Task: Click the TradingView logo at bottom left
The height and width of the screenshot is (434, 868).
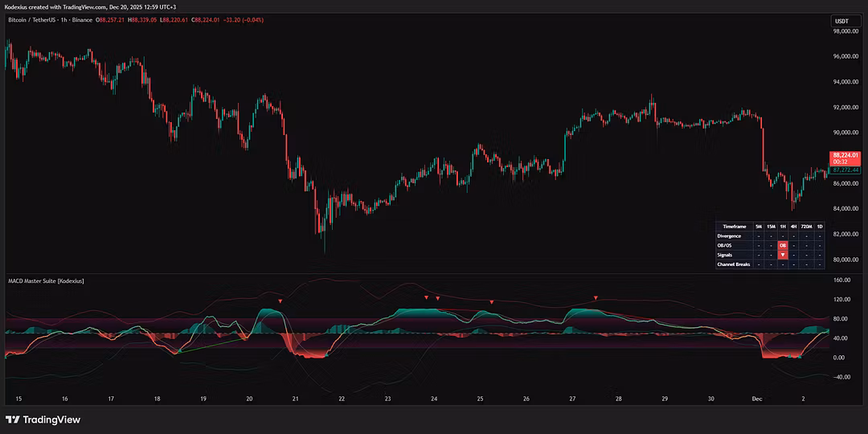Action: pyautogui.click(x=43, y=420)
